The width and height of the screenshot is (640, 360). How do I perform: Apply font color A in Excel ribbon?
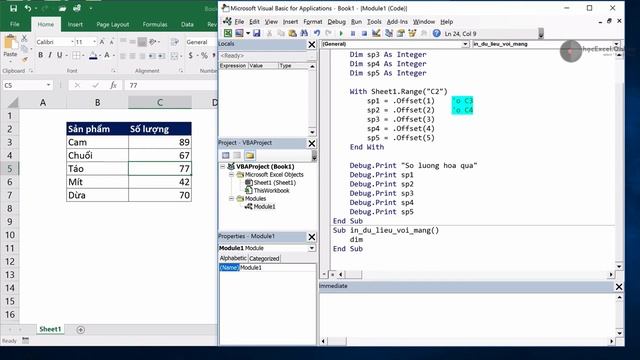(x=107, y=56)
